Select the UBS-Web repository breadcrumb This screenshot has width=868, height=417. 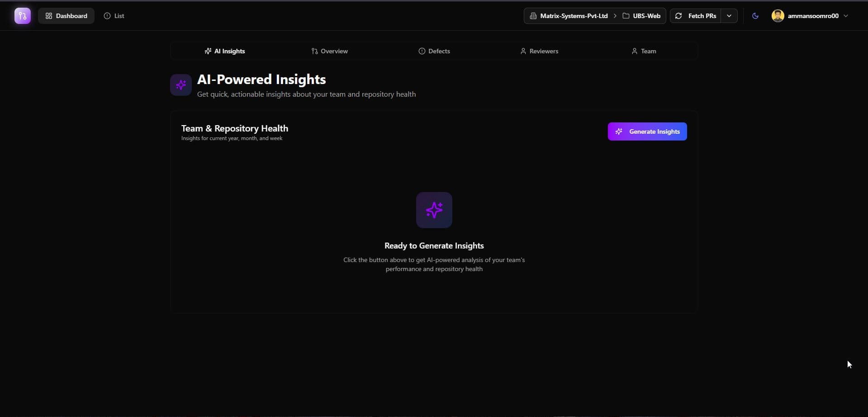click(641, 16)
